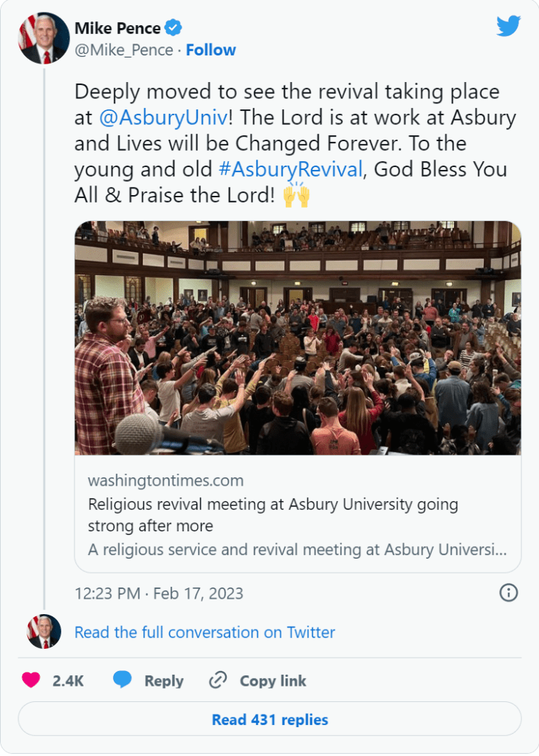The height and width of the screenshot is (756, 539).
Task: Click the copy link chain icon
Action: point(218,681)
